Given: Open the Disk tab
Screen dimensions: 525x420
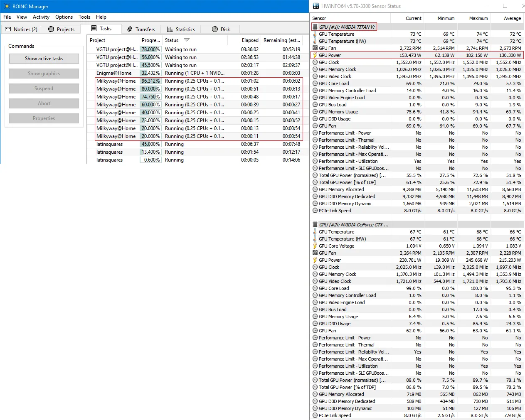Looking at the screenshot, I should [x=221, y=29].
